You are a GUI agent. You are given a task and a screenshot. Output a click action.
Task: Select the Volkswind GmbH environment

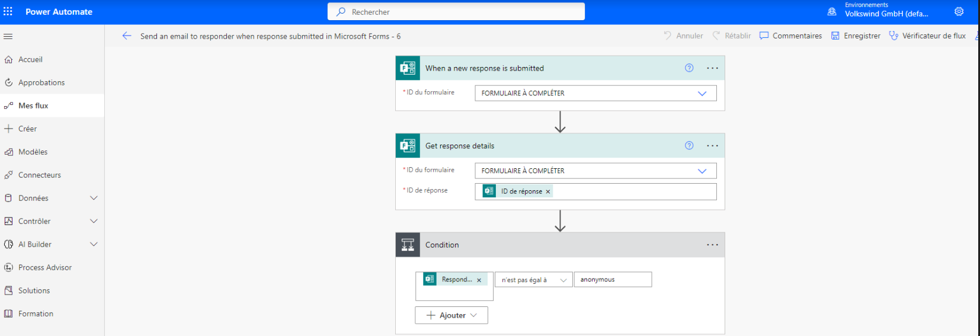(886, 14)
